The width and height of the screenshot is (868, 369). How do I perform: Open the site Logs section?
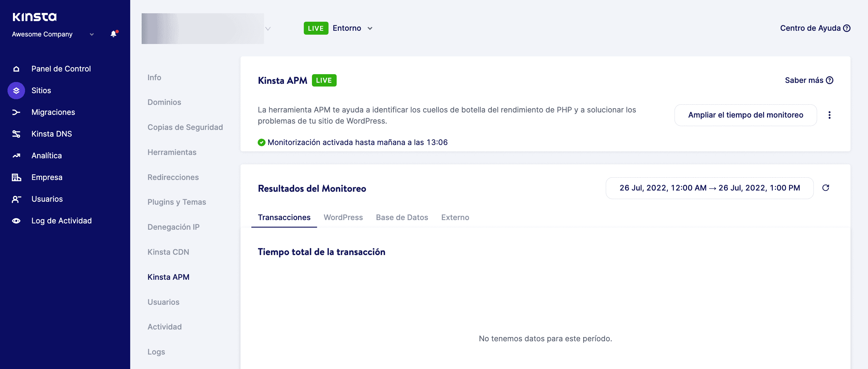[x=156, y=352]
